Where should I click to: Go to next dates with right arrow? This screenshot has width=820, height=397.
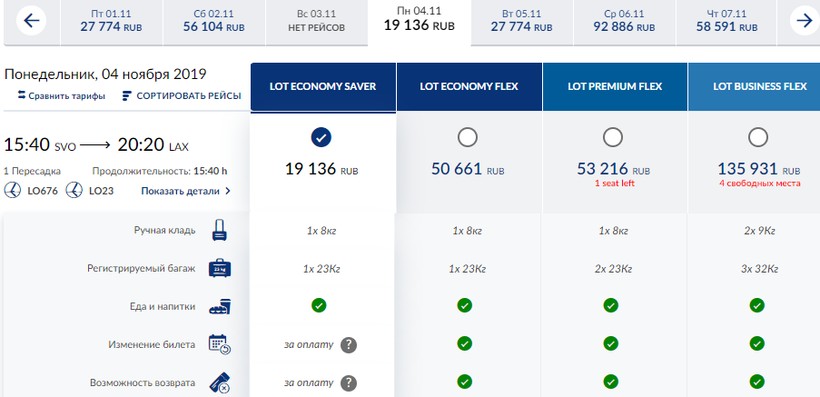(804, 20)
